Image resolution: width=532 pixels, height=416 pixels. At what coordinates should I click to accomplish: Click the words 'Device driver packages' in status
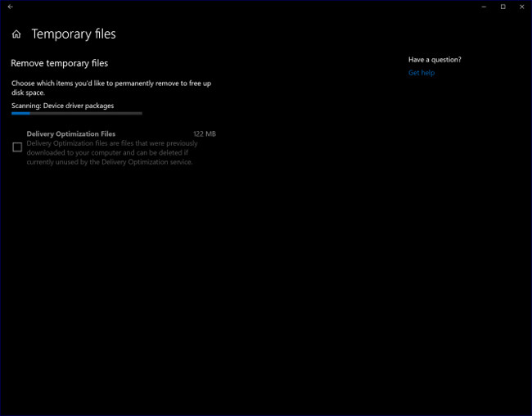[x=79, y=106]
